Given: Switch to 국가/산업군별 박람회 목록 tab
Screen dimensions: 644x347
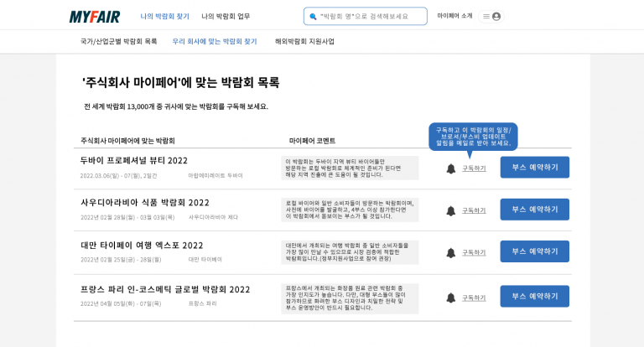Looking at the screenshot, I should click(x=118, y=41).
